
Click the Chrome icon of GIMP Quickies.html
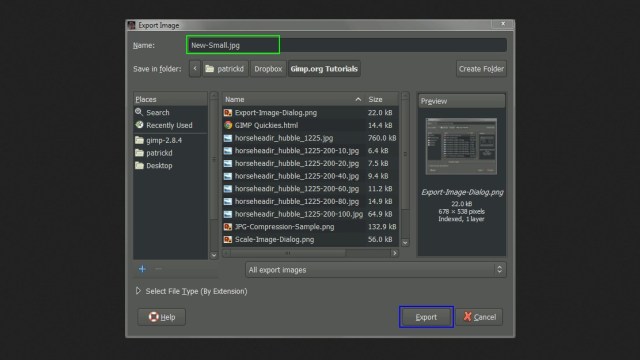pyautogui.click(x=228, y=125)
